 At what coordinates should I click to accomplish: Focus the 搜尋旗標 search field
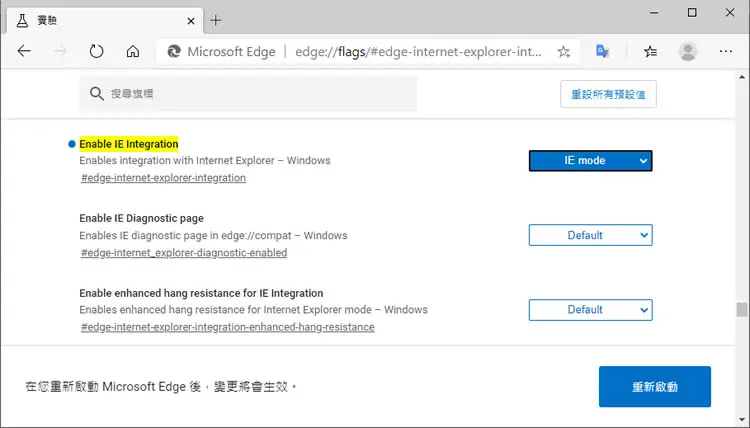point(248,94)
